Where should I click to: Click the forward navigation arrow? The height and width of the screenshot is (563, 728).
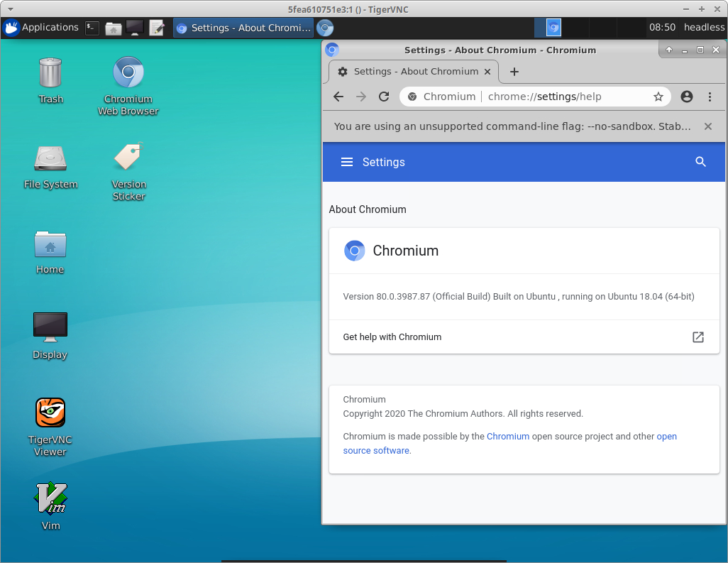[x=360, y=97]
